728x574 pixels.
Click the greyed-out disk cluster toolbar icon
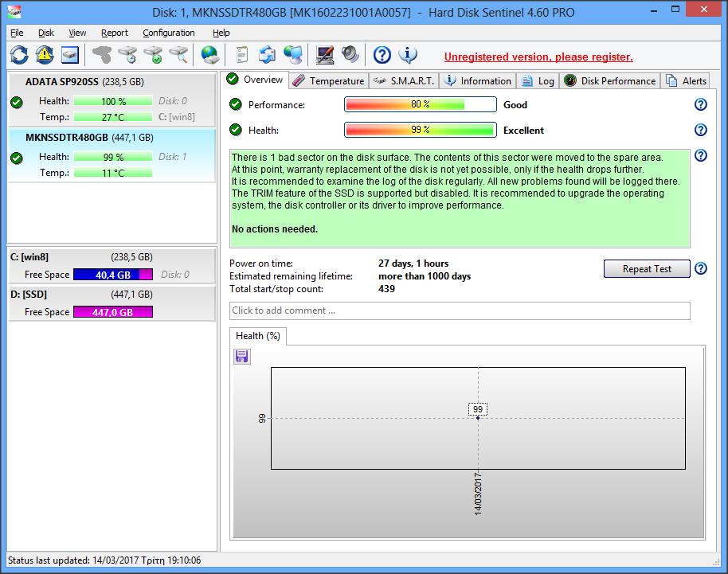[102, 55]
